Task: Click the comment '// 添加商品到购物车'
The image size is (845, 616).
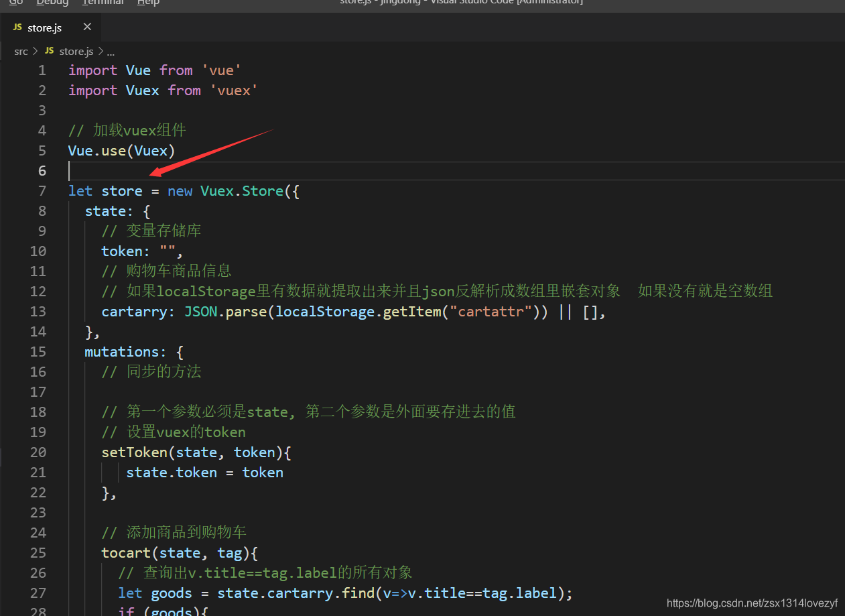Action: coord(174,533)
